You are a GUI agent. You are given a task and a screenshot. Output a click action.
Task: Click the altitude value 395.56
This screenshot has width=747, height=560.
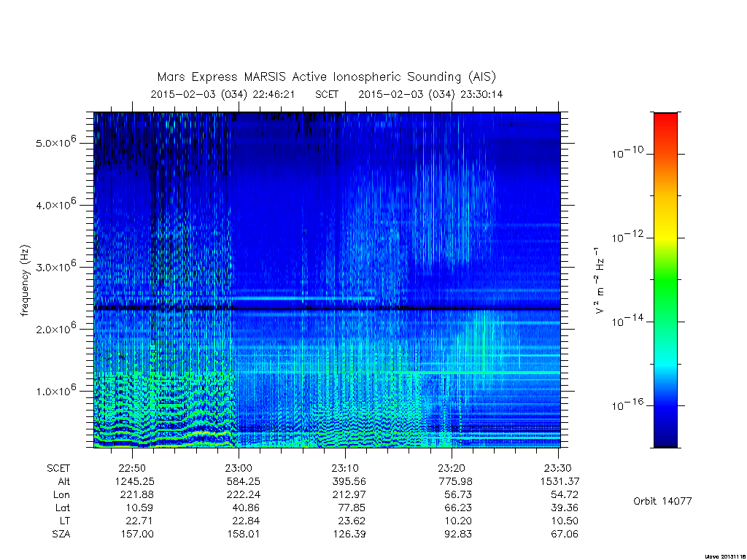tap(349, 481)
